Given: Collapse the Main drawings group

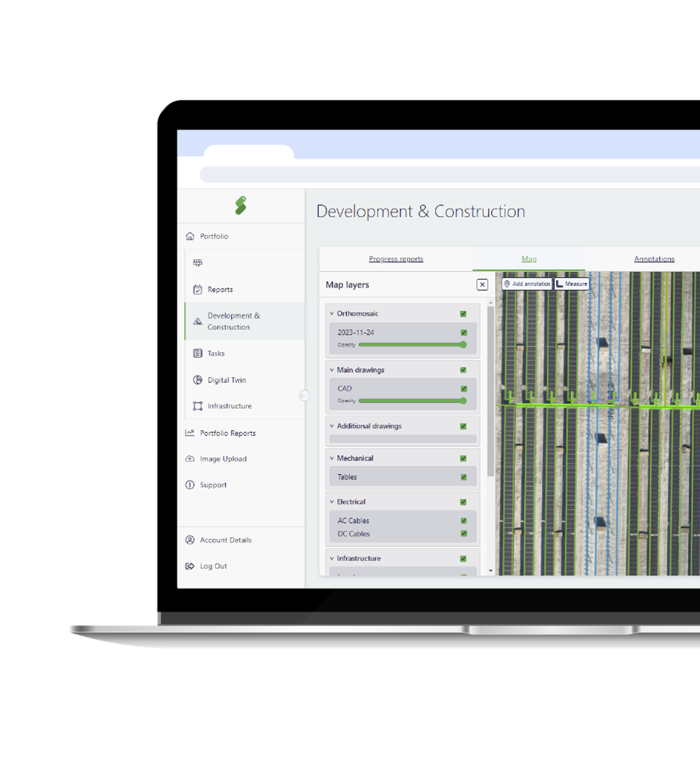Looking at the screenshot, I should pyautogui.click(x=332, y=370).
